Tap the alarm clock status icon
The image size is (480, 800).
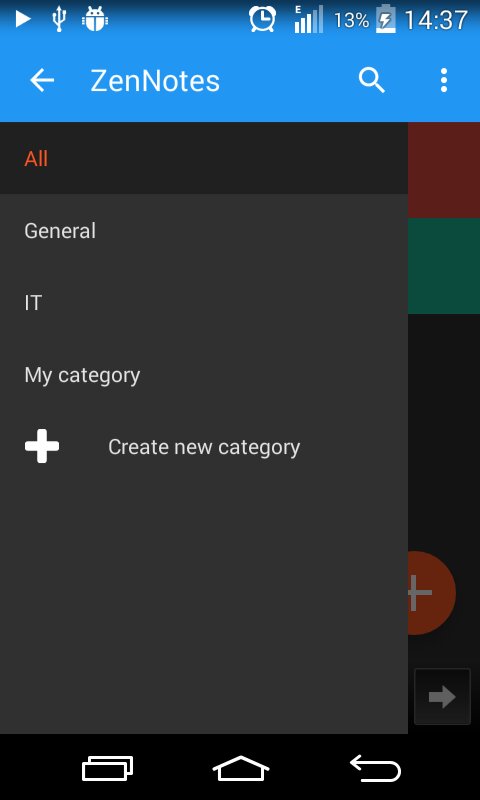tap(262, 19)
